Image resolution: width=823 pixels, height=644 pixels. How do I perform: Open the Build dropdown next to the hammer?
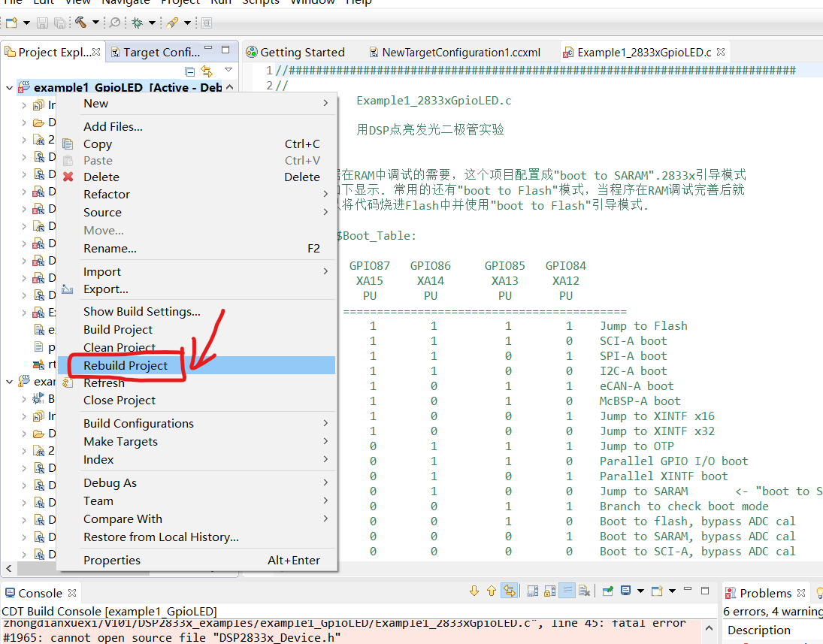coord(95,23)
